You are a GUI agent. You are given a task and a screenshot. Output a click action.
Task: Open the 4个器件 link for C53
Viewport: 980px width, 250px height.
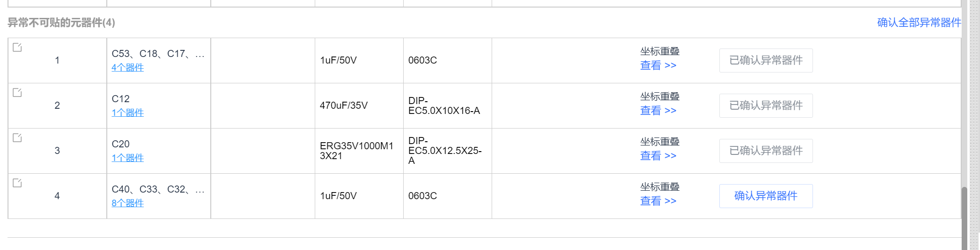pyautogui.click(x=127, y=67)
